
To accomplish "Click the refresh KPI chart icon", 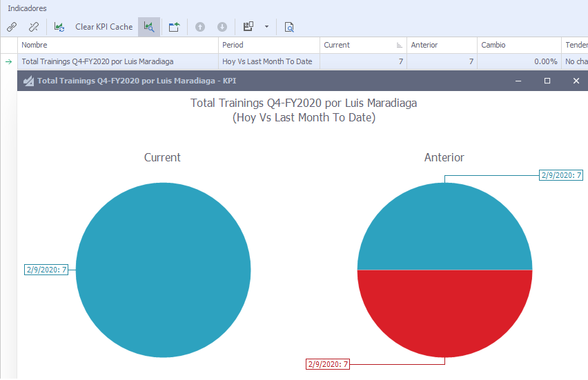I will 59,27.
